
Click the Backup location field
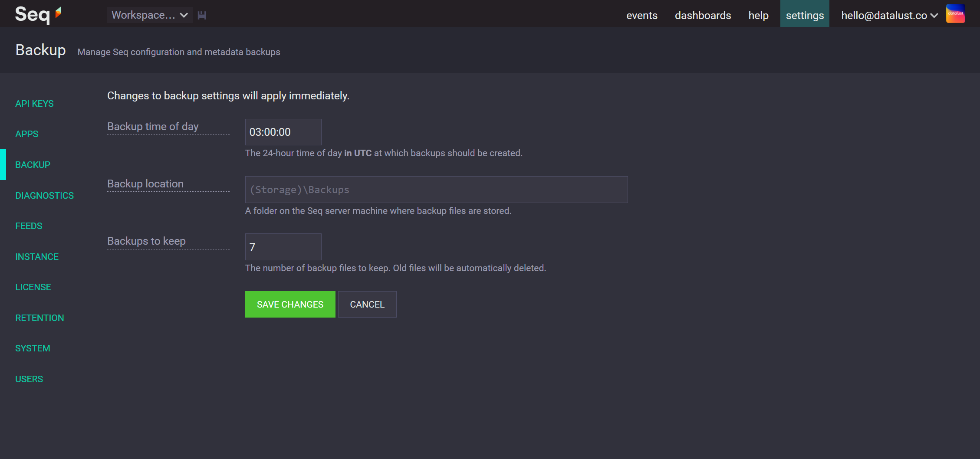pos(436,190)
